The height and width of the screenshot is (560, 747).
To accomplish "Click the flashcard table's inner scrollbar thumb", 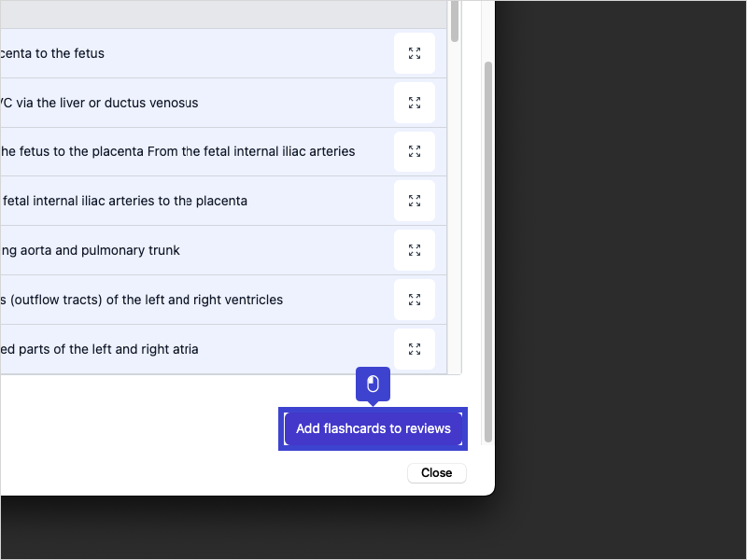I will pos(455,21).
